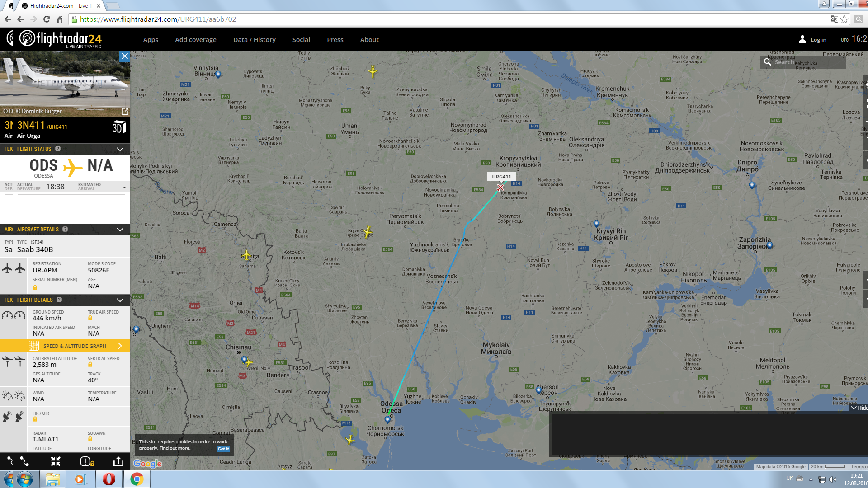Click Log in at top right
Screen dimensions: 868x488
[818, 40]
